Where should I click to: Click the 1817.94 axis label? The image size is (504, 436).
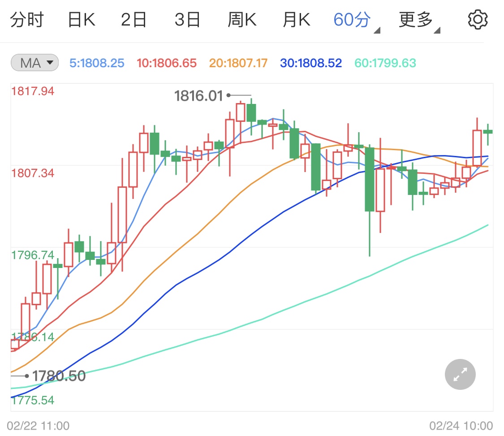tap(33, 91)
